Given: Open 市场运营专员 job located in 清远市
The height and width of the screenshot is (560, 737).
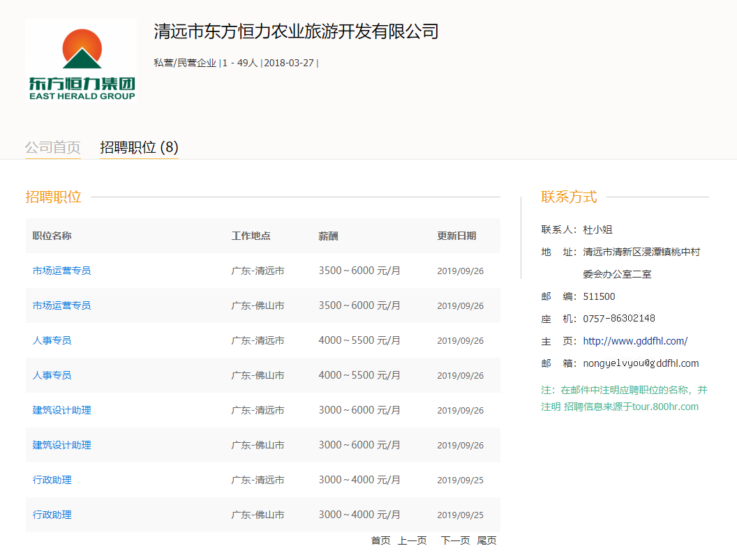Looking at the screenshot, I should point(61,271).
